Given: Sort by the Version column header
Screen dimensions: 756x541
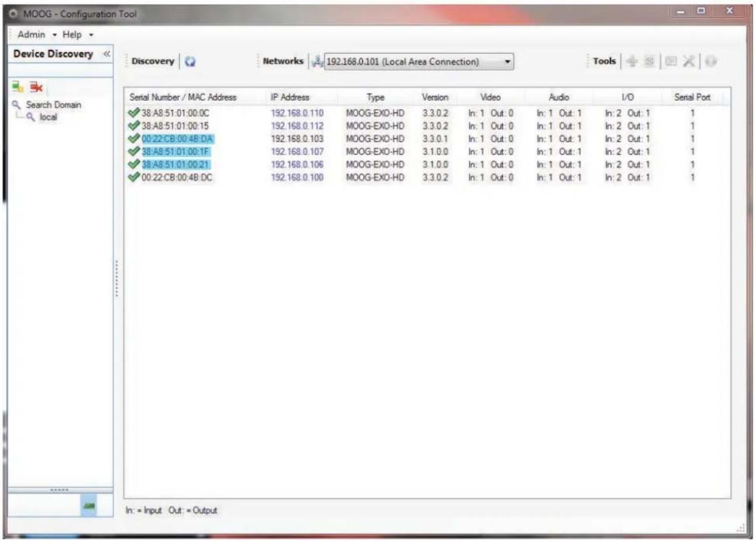Looking at the screenshot, I should 435,97.
